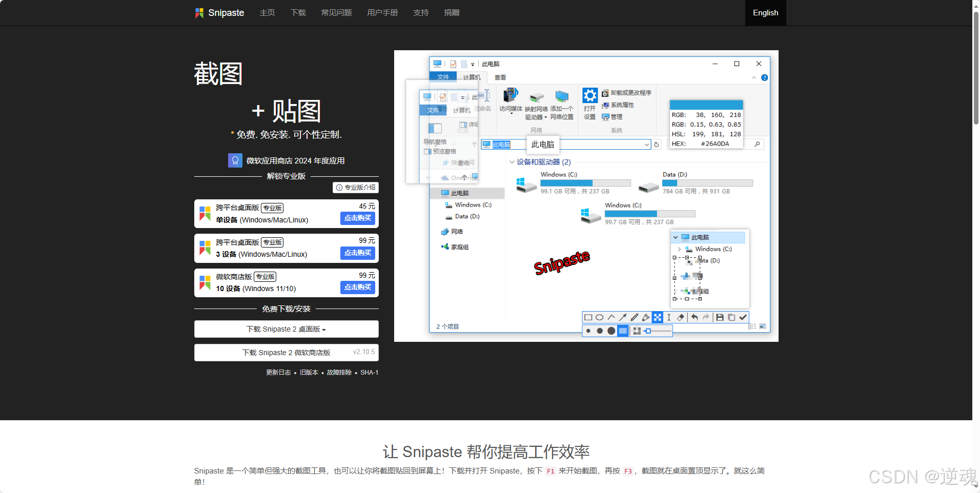The width and height of the screenshot is (980, 493).
Task: Select the marker pen tool in demo toolbar
Action: pos(646,317)
